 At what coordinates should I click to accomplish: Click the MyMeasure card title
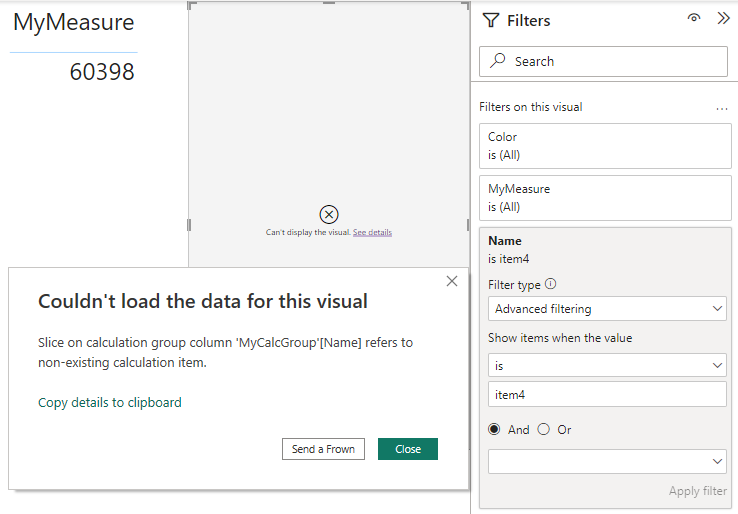[x=73, y=22]
